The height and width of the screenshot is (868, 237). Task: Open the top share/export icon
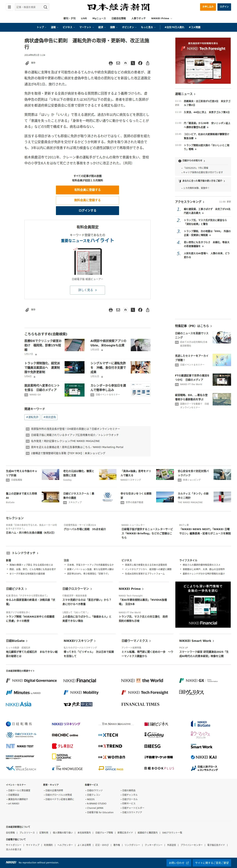(148, 63)
